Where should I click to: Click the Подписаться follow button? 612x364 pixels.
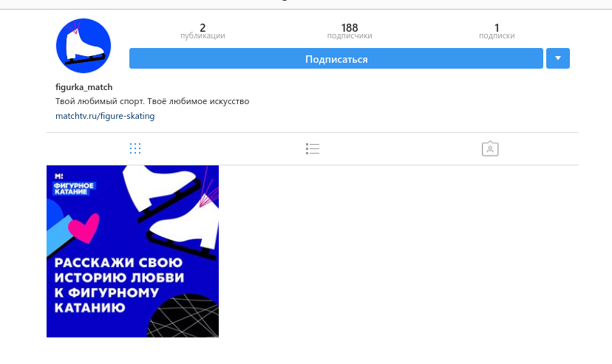336,58
